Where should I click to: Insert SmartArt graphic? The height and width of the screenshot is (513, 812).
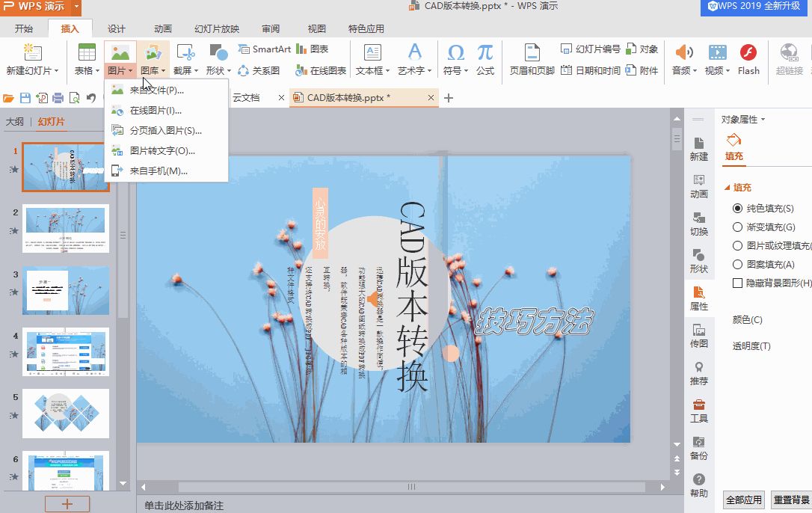tap(265, 49)
